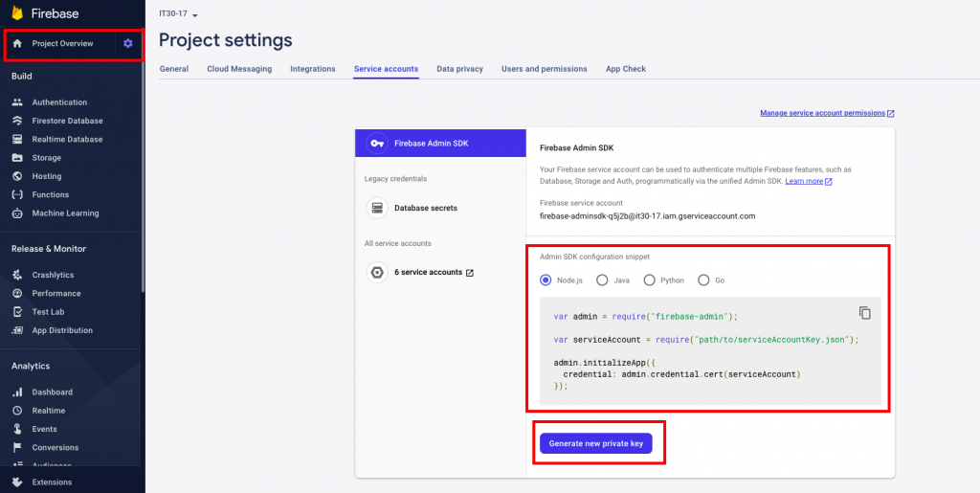Switch to the Data privacy tab

coord(460,69)
